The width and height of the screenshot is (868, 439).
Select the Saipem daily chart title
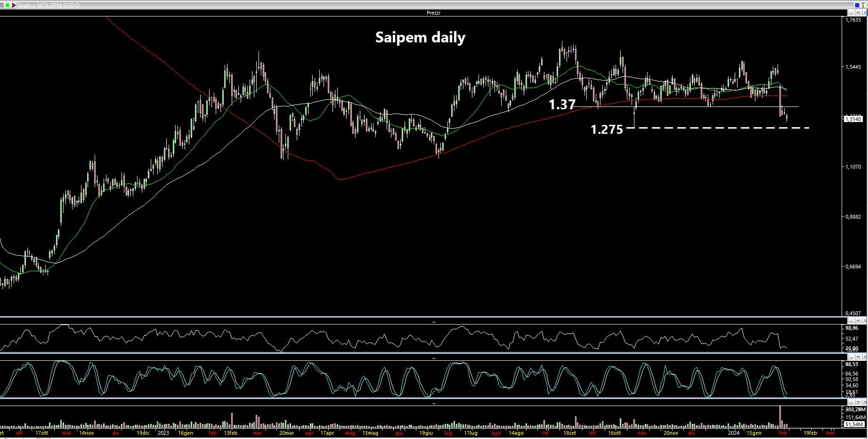420,37
